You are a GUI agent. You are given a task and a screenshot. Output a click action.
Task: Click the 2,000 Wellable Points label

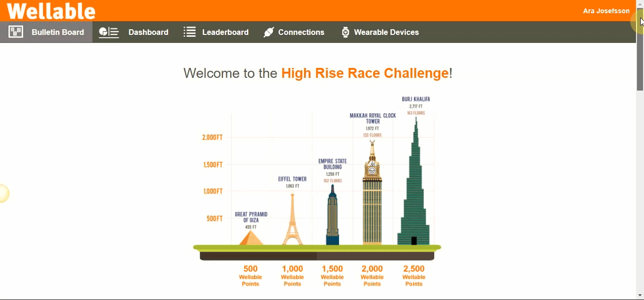coord(372,276)
